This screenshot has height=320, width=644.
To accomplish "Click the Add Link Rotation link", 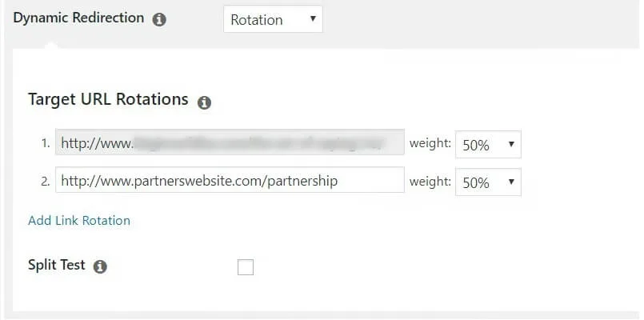I will (79, 221).
